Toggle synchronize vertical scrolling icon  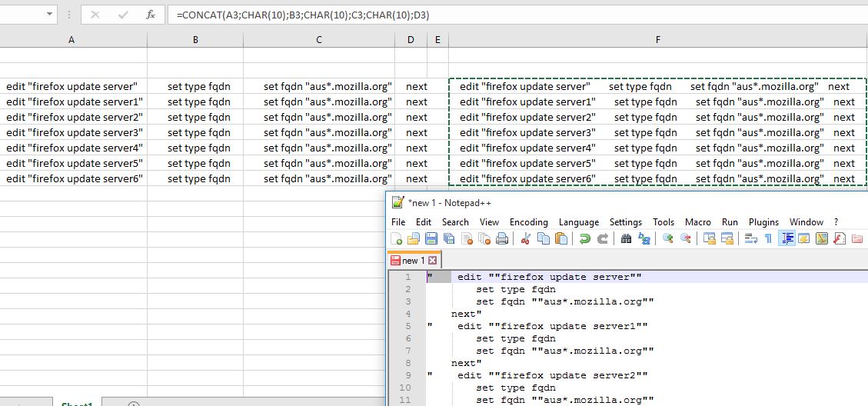(x=710, y=238)
